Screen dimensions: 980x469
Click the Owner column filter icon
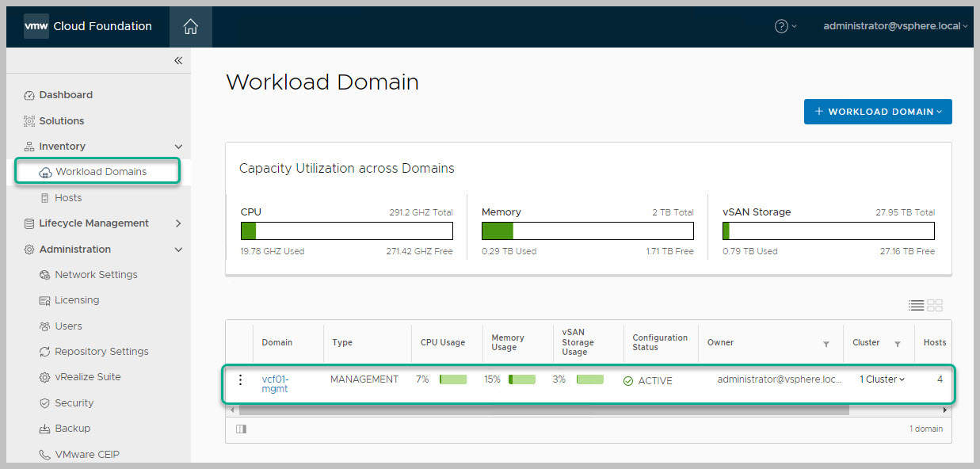[x=826, y=344]
